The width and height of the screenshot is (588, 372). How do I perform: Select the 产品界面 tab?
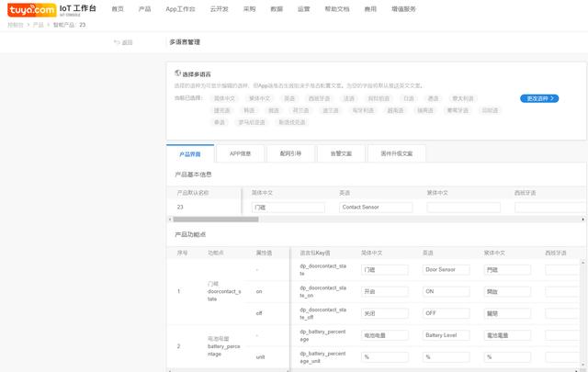coord(190,153)
